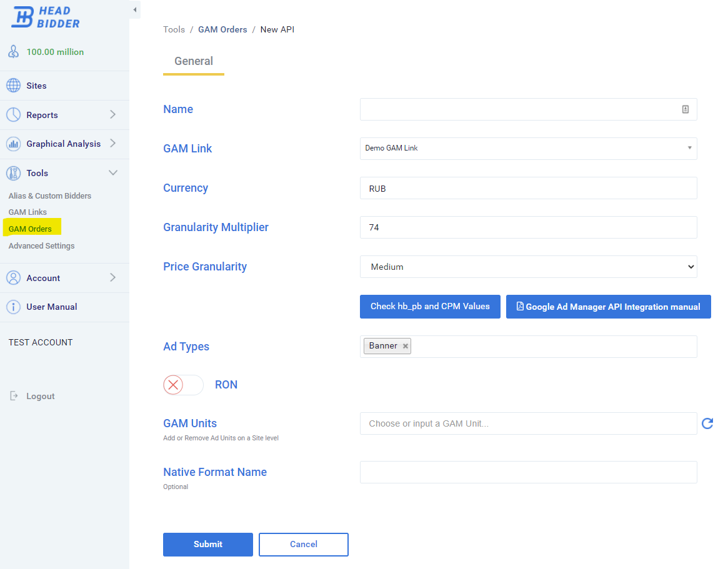Viewport: 728px width, 569px height.
Task: Open the GAM Link dropdown
Action: (528, 149)
